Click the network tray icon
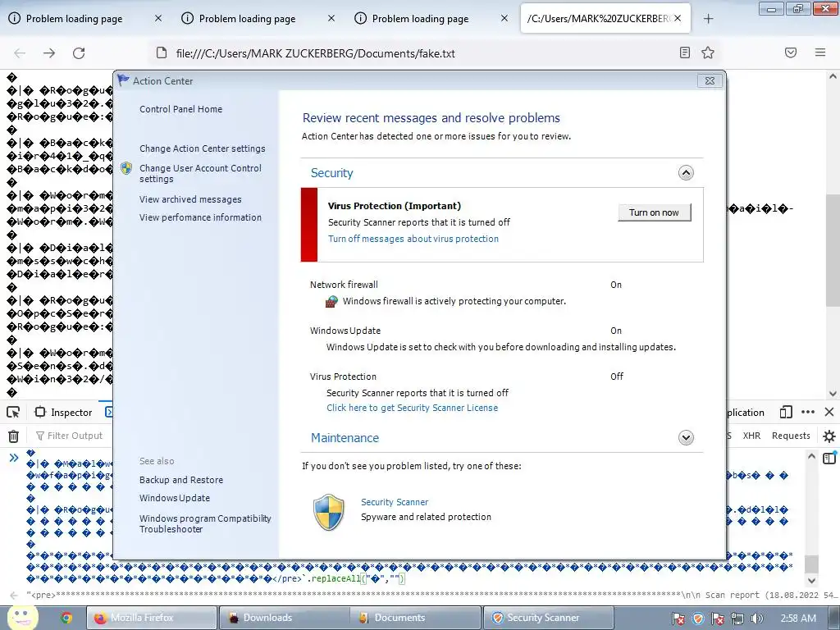Viewport: 840px width, 630px height. (737, 619)
